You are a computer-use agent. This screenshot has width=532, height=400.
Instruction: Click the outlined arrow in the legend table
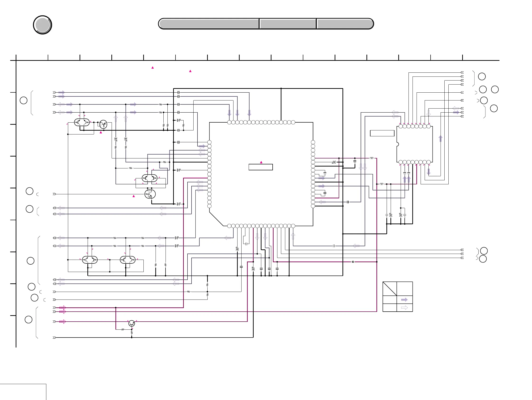[404, 308]
